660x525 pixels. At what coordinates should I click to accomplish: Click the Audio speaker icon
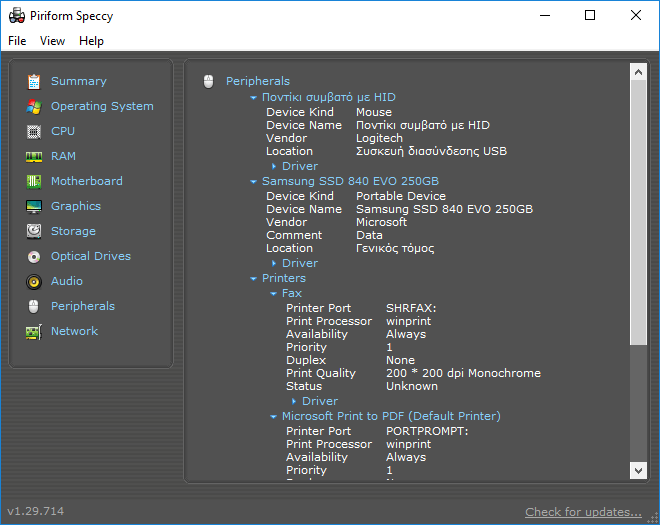(x=34, y=282)
